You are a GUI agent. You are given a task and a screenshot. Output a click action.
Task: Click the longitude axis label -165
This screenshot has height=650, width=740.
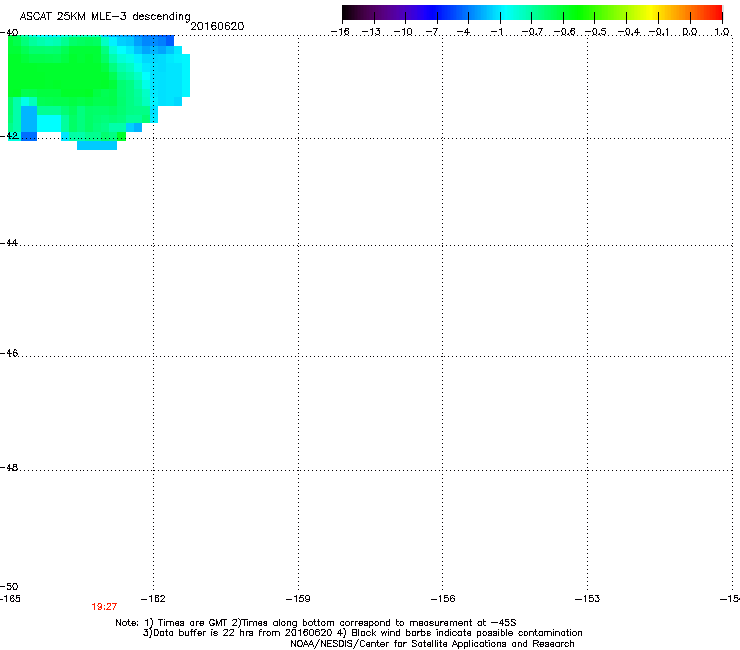point(10,599)
